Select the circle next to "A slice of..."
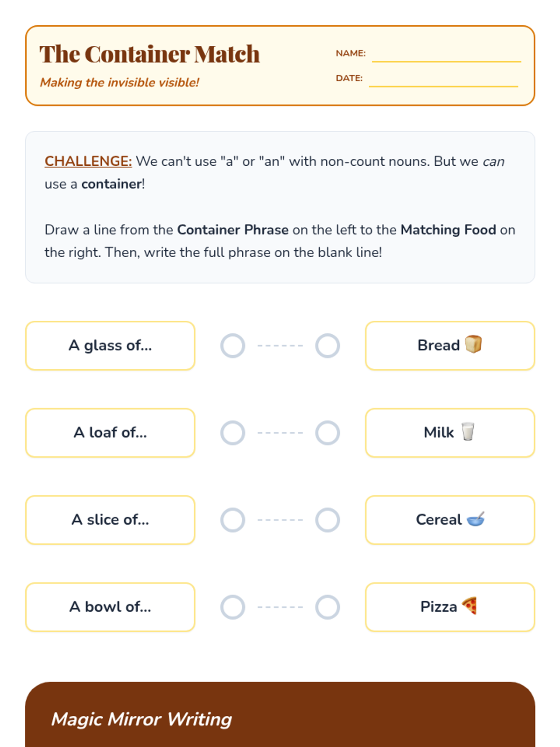 point(233,520)
